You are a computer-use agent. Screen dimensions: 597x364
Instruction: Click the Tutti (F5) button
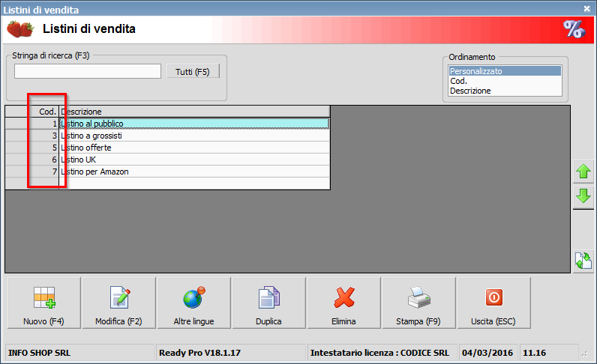pyautogui.click(x=193, y=71)
